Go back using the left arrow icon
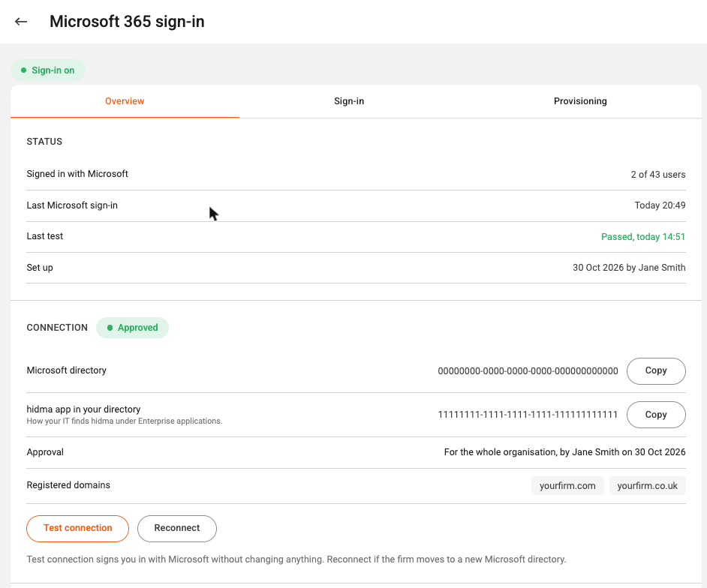707x588 pixels. pos(21,21)
